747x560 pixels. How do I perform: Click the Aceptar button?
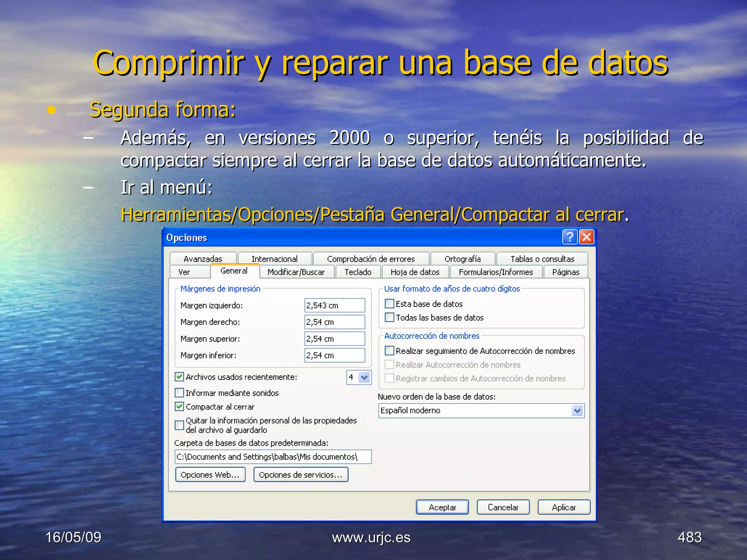442,507
